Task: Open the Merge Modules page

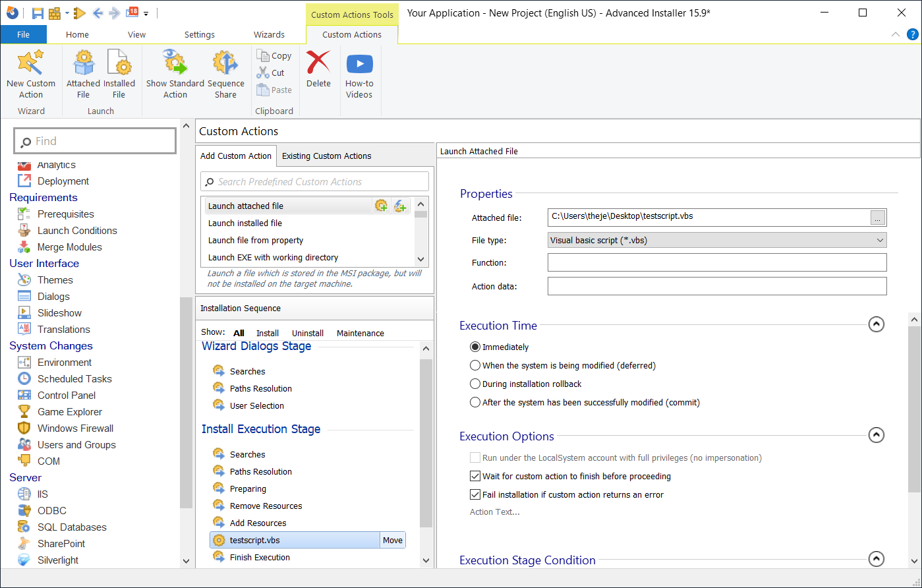Action: (x=69, y=247)
